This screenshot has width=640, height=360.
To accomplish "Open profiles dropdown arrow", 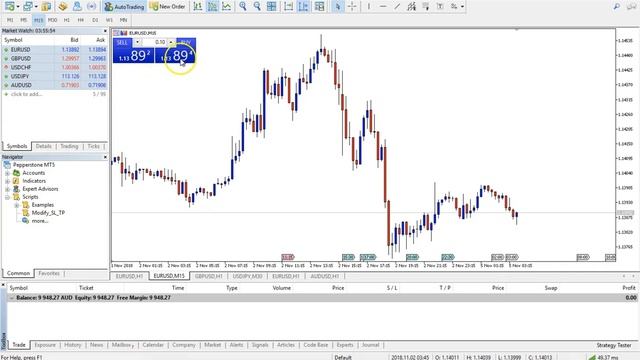I will point(36,7).
